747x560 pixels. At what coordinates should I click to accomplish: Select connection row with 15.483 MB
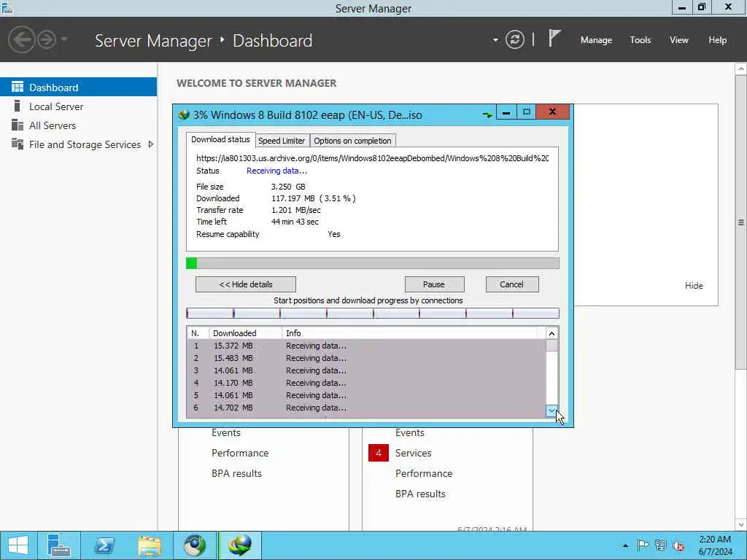[366, 358]
